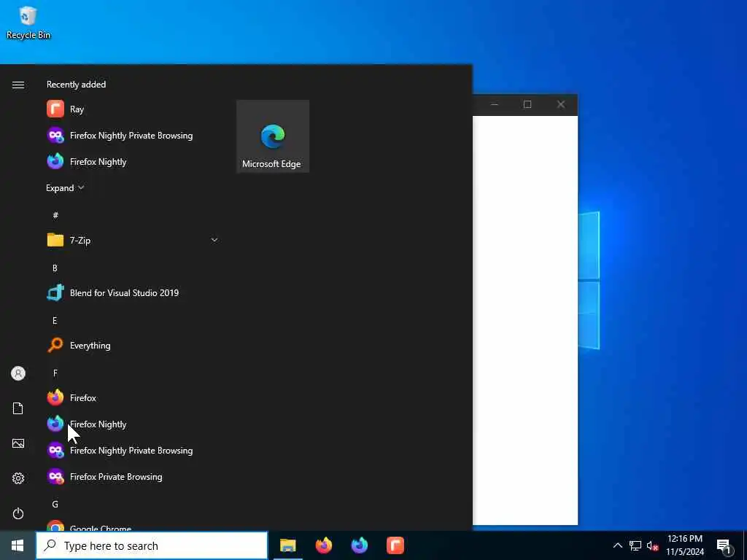Open the Microsoft Edge tile

pos(273,136)
